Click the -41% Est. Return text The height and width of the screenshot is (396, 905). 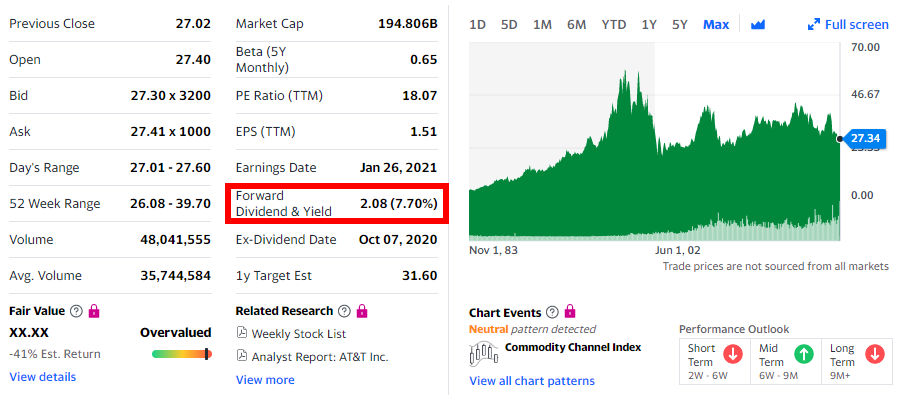click(55, 354)
